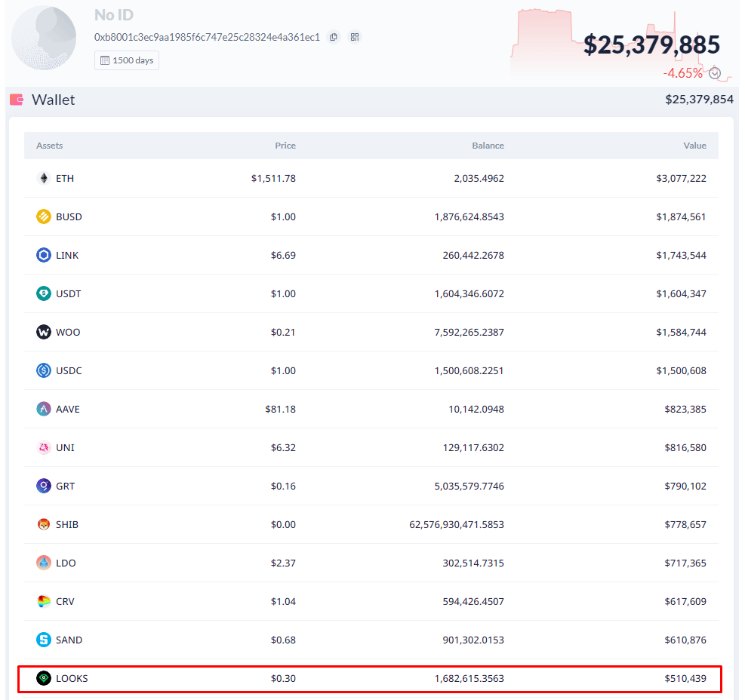
Task: Click the BUSD asset name
Action: pos(69,217)
